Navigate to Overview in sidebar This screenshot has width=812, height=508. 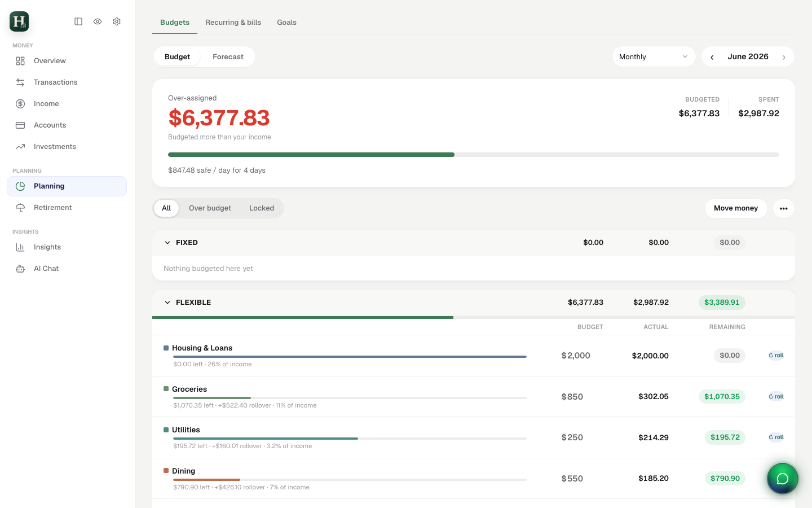coord(67,61)
